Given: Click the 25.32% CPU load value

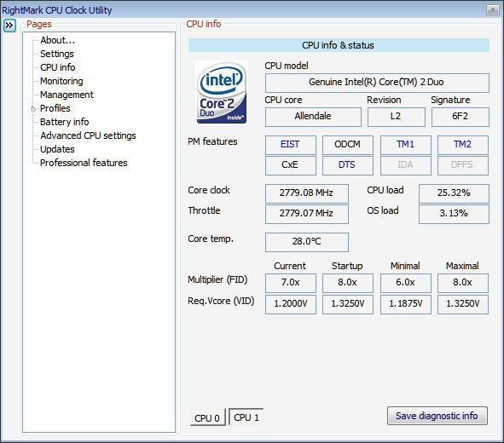Looking at the screenshot, I should pos(454,193).
